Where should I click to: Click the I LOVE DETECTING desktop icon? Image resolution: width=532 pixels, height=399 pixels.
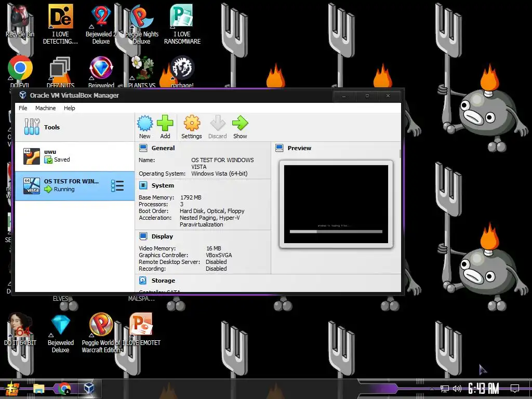[60, 24]
